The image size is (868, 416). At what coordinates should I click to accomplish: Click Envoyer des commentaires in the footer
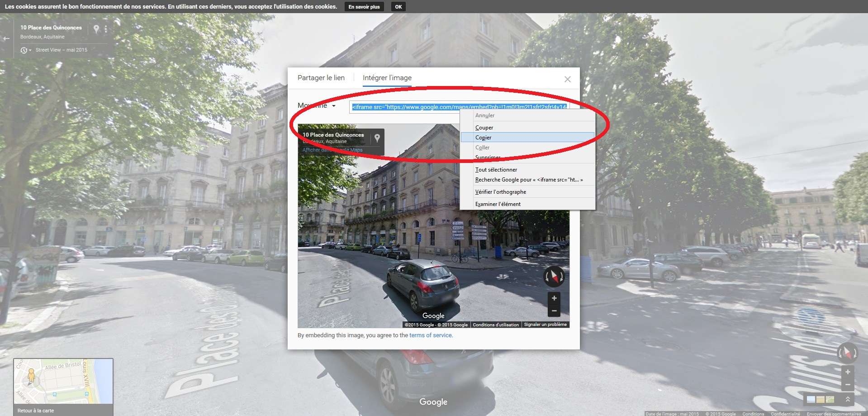coord(834,414)
